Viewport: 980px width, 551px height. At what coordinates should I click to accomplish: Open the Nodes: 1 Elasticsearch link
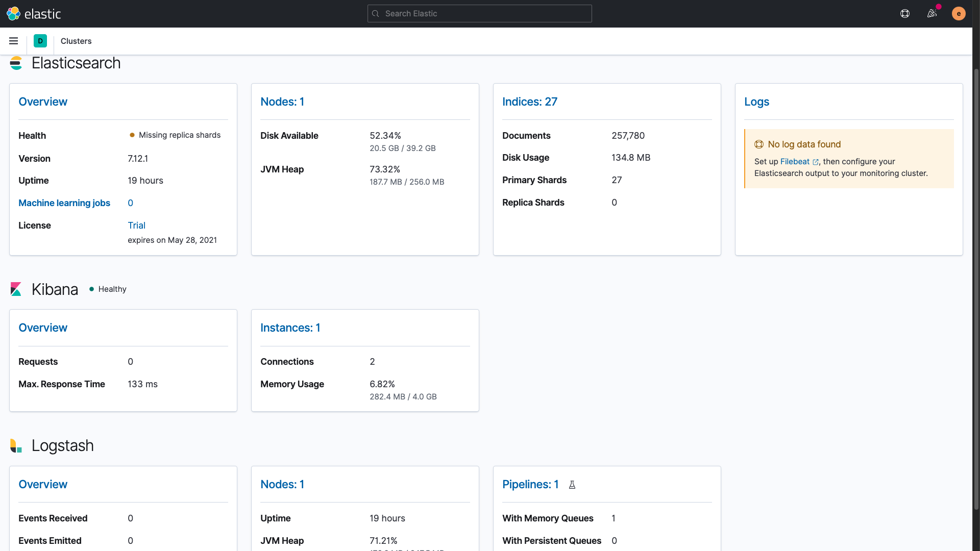point(282,102)
